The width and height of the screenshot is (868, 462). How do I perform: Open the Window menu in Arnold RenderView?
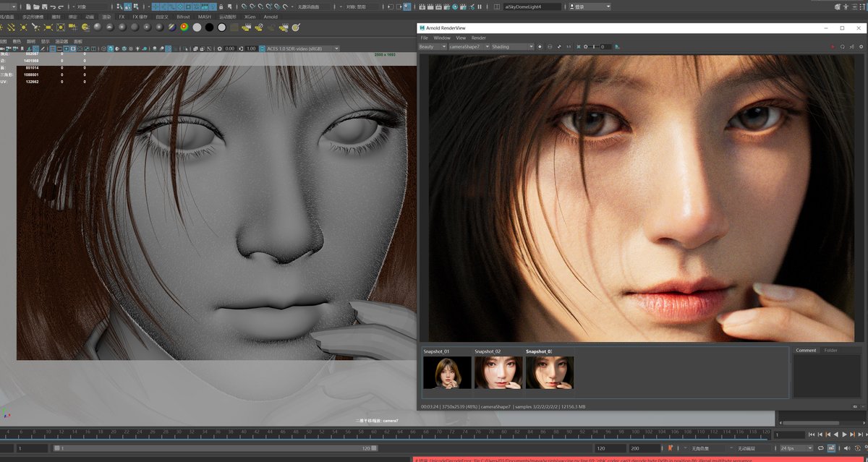click(442, 38)
